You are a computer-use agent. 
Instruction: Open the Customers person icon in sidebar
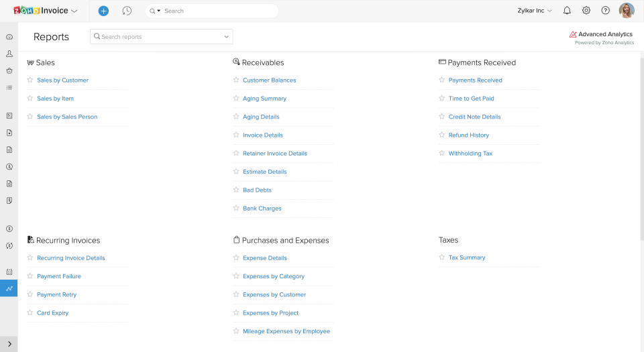coord(9,54)
